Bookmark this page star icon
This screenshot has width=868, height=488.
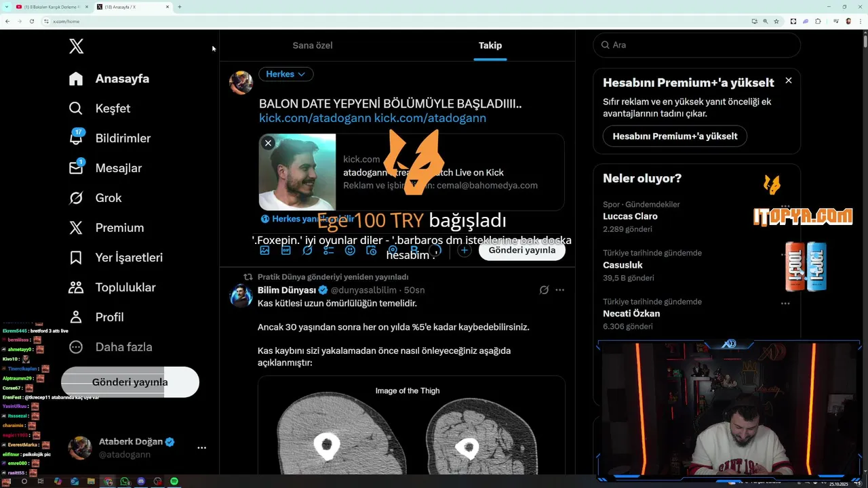click(776, 21)
